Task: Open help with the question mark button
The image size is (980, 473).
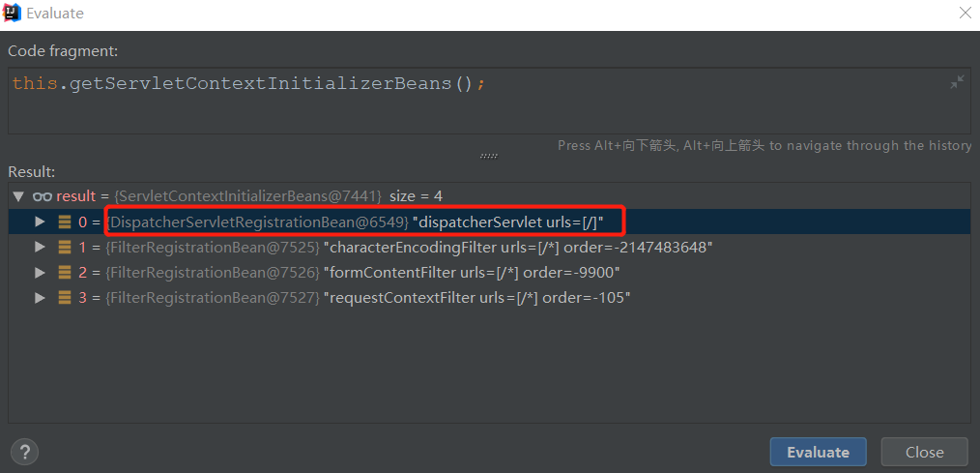Action: click(25, 452)
